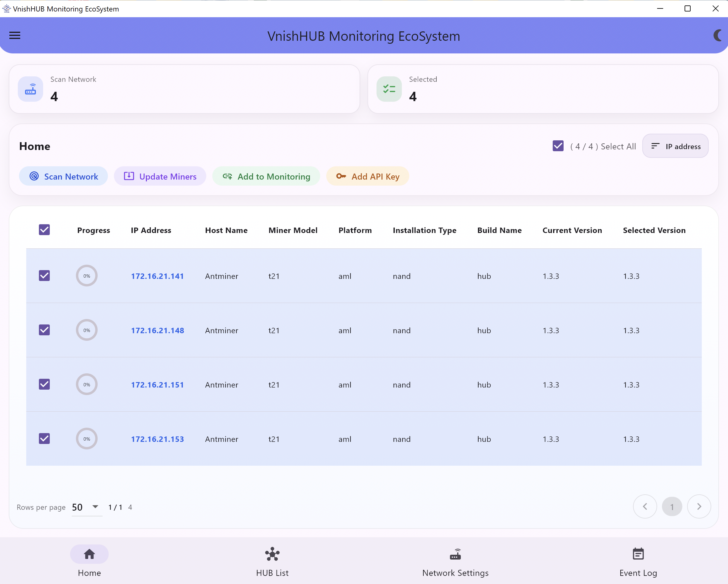
Task: Click the Selected count card
Action: [x=543, y=89]
